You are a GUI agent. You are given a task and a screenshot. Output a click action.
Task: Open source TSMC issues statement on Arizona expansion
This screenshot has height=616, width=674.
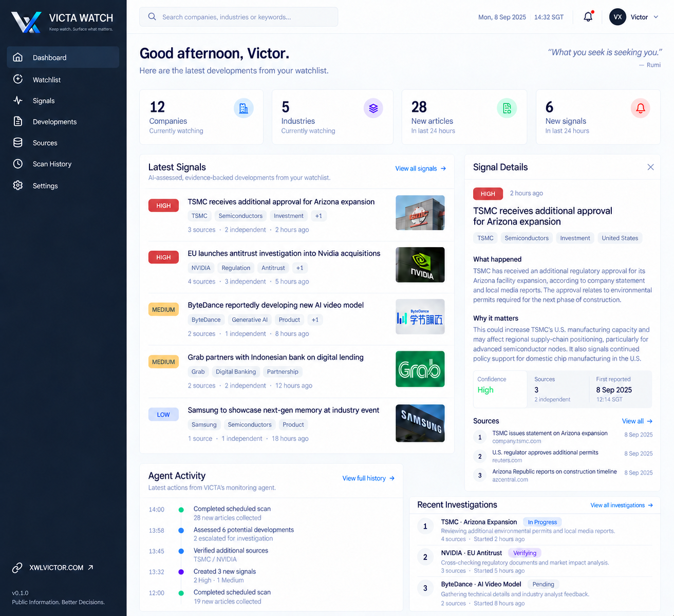(563, 437)
